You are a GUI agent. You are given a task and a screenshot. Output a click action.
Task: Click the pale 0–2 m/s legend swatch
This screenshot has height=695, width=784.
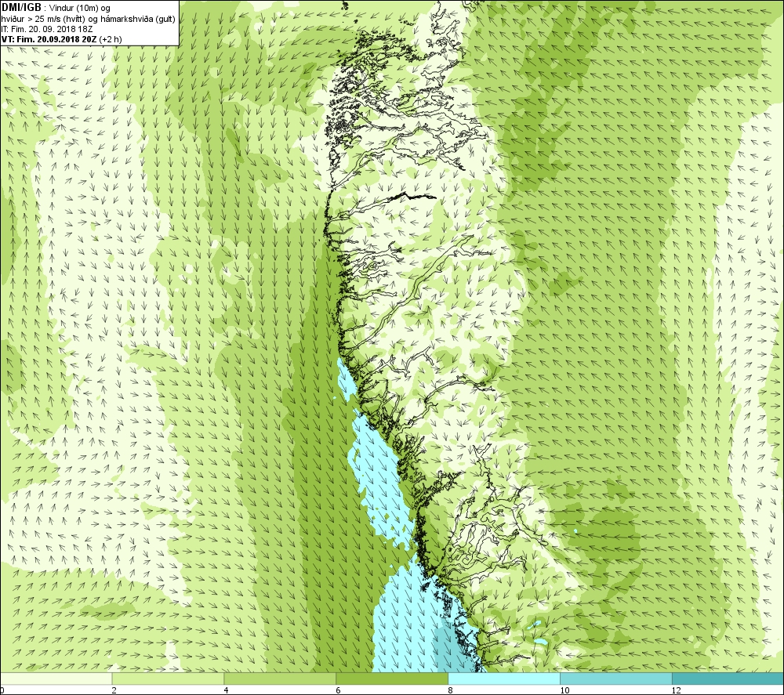click(x=56, y=679)
